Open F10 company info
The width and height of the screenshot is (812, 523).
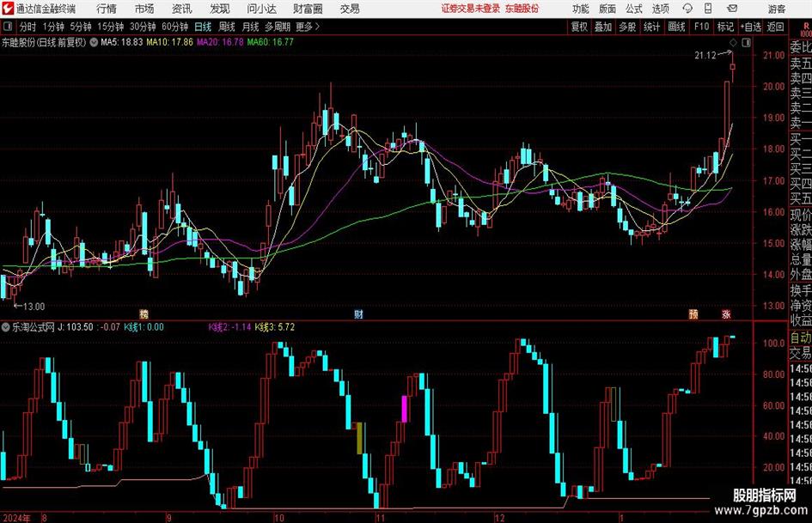point(701,27)
